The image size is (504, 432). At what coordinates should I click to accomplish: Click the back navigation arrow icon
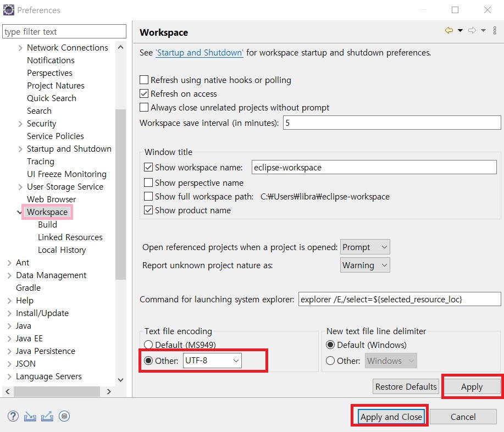click(x=448, y=31)
